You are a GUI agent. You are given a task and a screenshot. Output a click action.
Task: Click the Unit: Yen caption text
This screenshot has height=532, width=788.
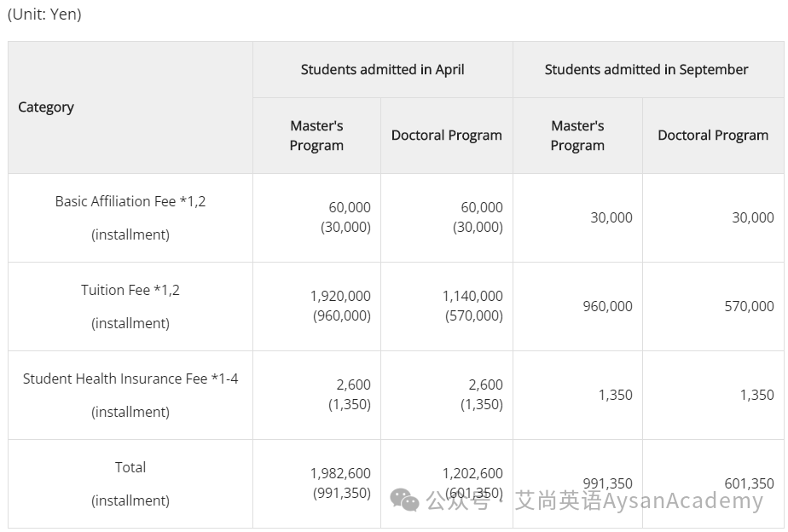(44, 14)
